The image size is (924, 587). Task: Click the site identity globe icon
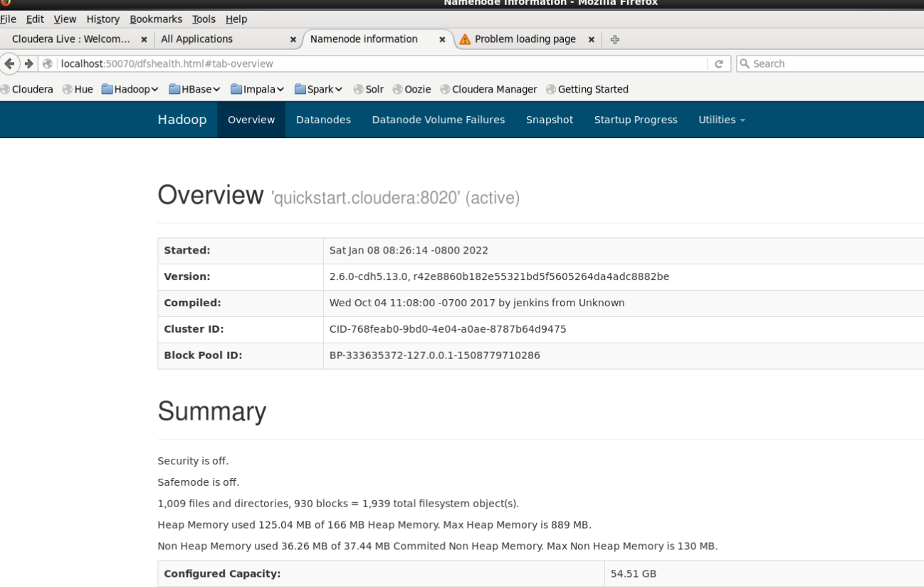tap(48, 63)
